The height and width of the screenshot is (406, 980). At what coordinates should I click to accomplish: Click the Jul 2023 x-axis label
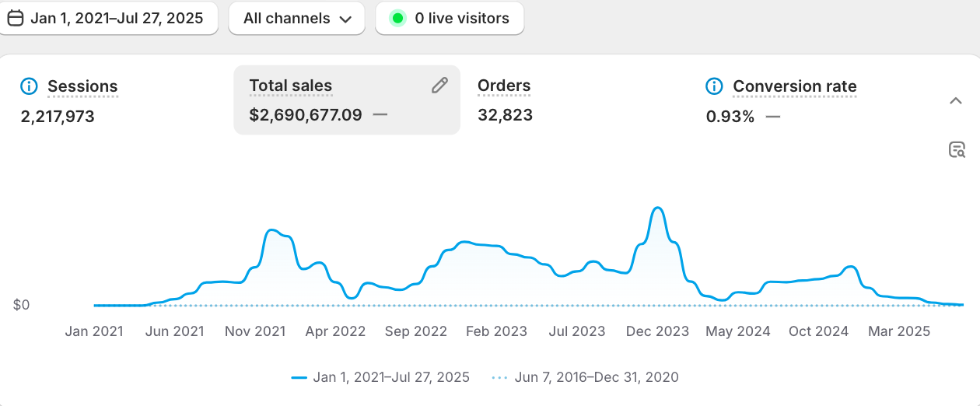coord(577,331)
